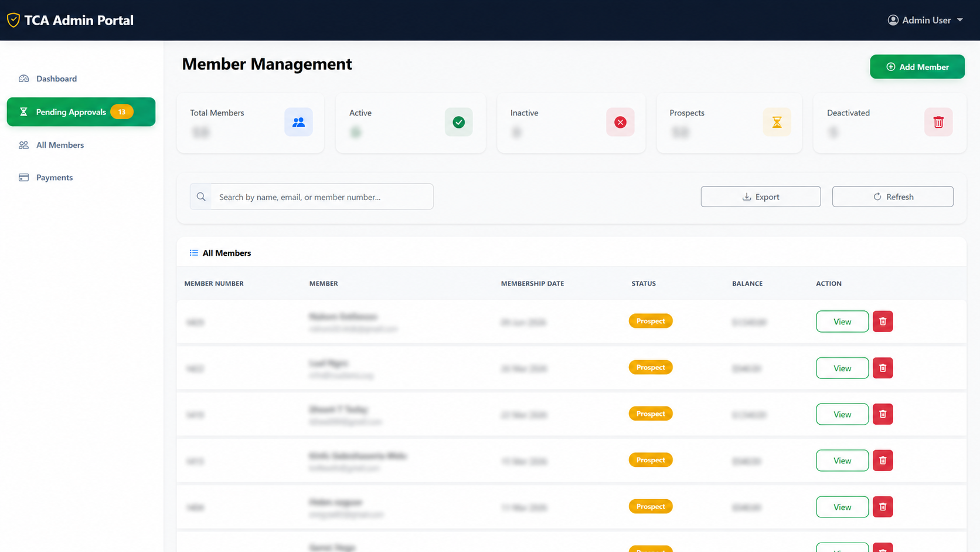This screenshot has height=552, width=980.
Task: Delete the first member row
Action: click(883, 321)
